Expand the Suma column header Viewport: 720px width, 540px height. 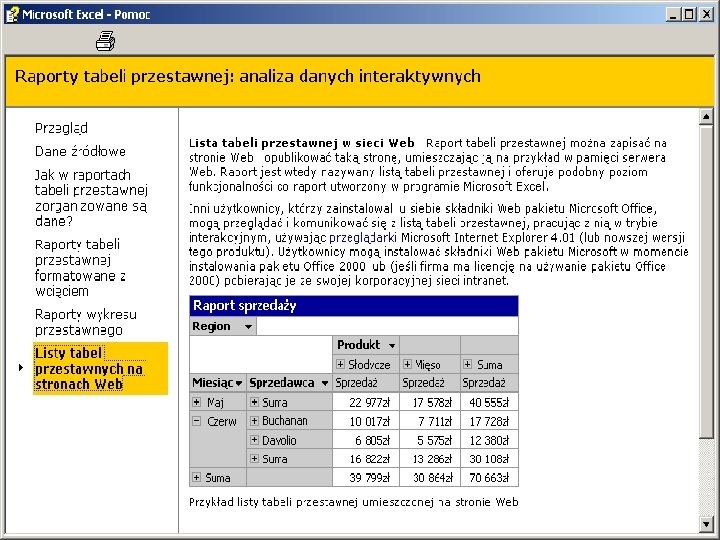pyautogui.click(x=467, y=364)
